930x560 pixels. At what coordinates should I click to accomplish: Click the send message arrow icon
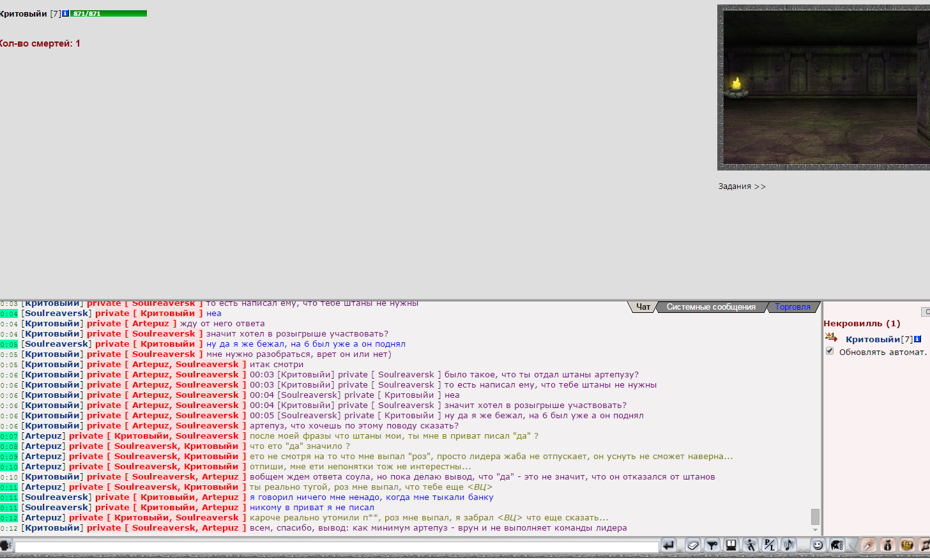[668, 545]
